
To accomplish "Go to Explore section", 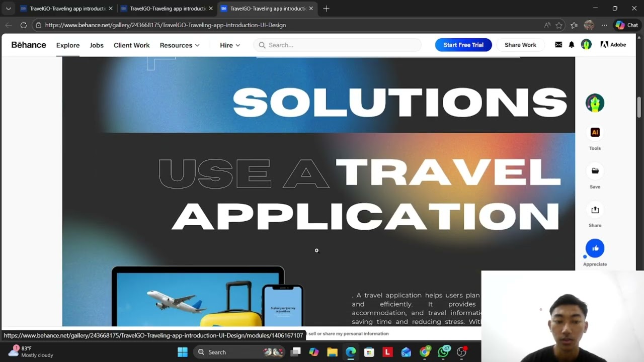I will 68,45.
